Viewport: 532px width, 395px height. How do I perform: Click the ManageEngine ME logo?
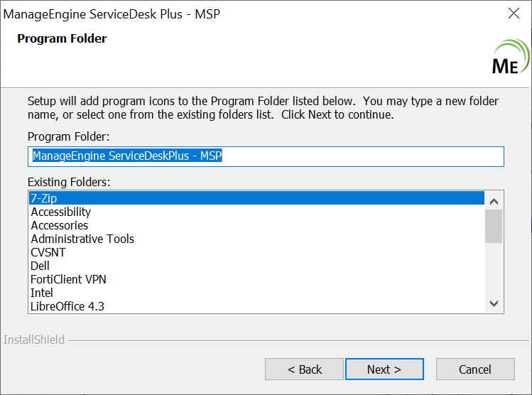(509, 59)
